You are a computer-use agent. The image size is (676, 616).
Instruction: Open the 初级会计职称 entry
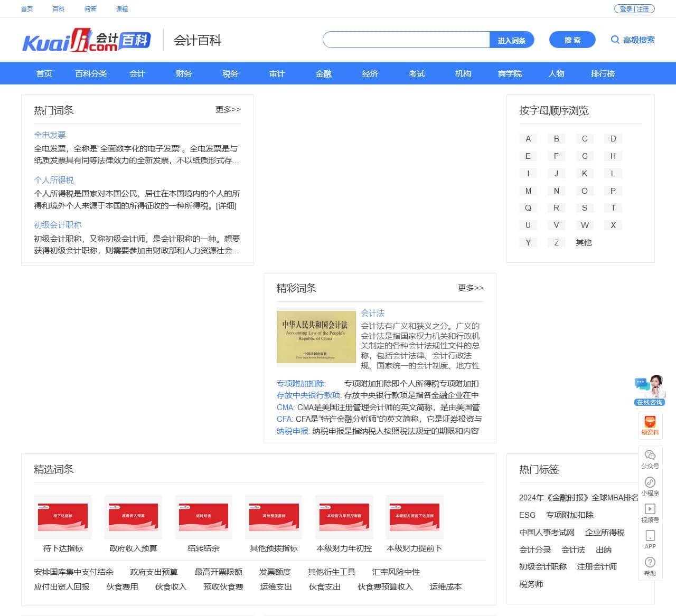click(x=58, y=225)
